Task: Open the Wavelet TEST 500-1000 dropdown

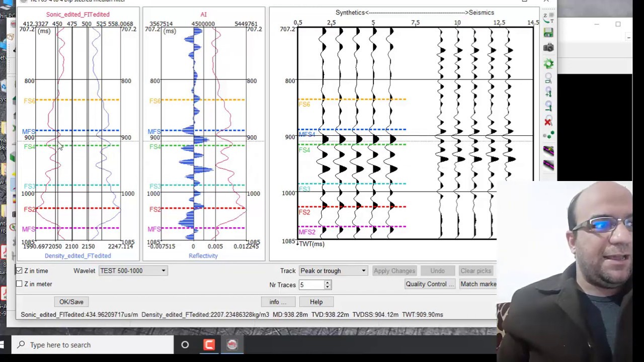Action: tap(133, 270)
